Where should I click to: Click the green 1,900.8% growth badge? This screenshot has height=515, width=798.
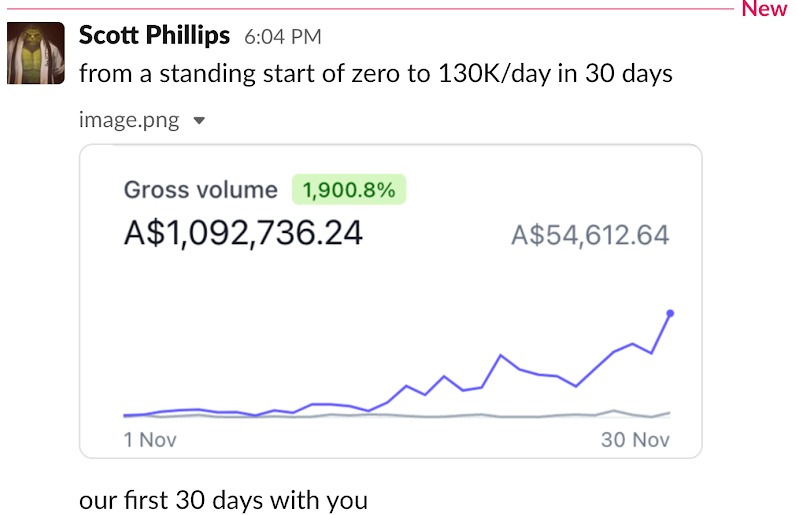point(349,190)
